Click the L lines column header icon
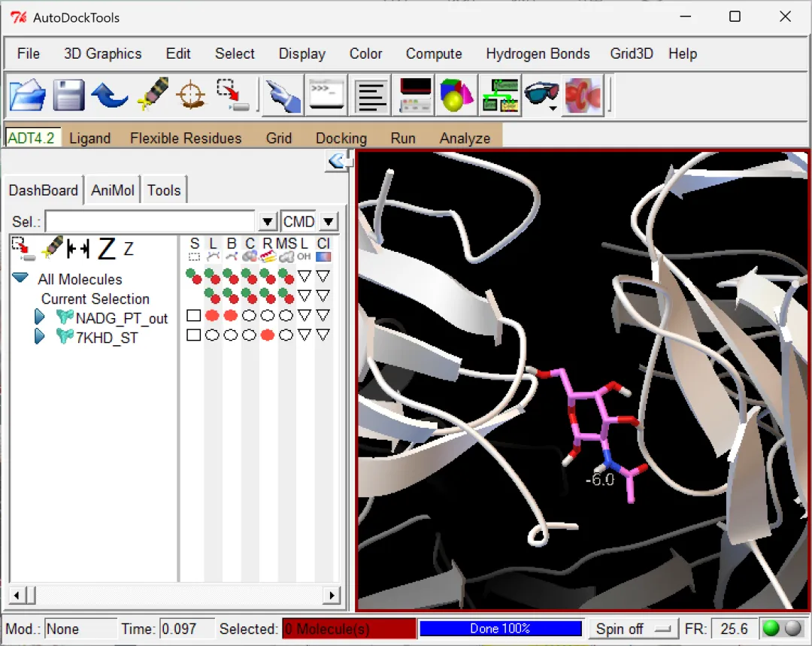The image size is (812, 646). 213,249
